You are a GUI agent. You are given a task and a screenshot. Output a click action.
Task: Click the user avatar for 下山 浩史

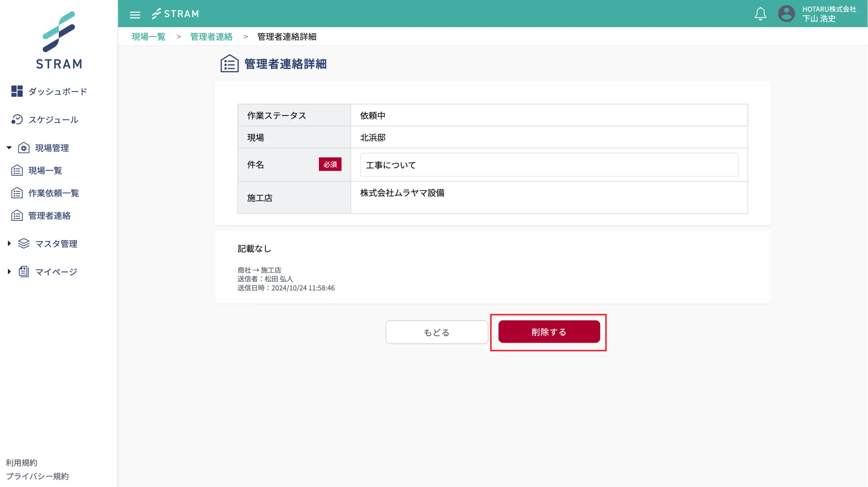[x=786, y=14]
